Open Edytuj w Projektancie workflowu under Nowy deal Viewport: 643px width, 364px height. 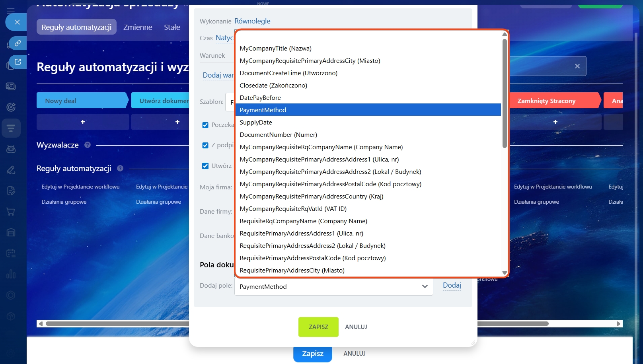click(x=80, y=187)
